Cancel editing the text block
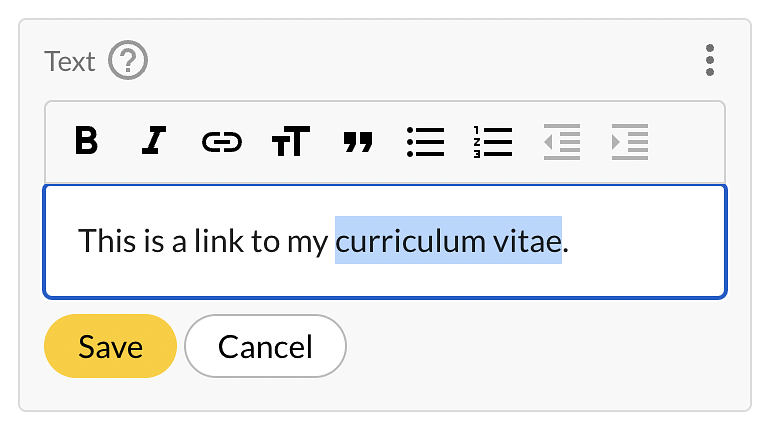The width and height of the screenshot is (772, 430). (265, 347)
